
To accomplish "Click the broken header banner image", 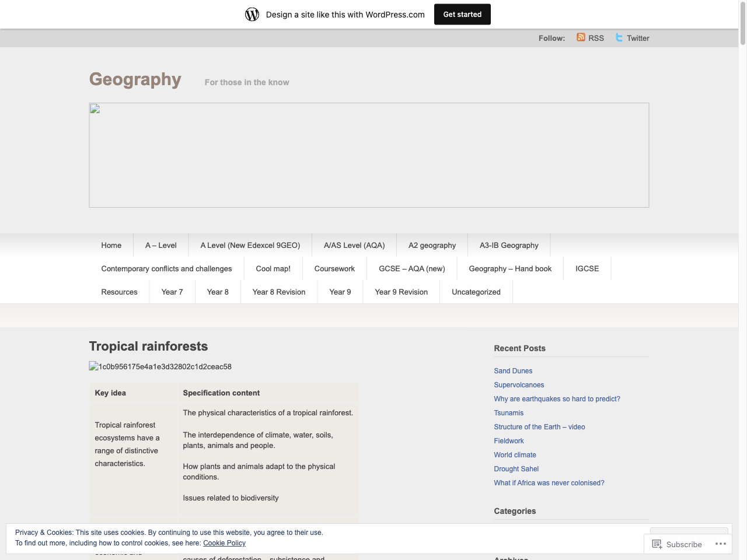I will (369, 155).
